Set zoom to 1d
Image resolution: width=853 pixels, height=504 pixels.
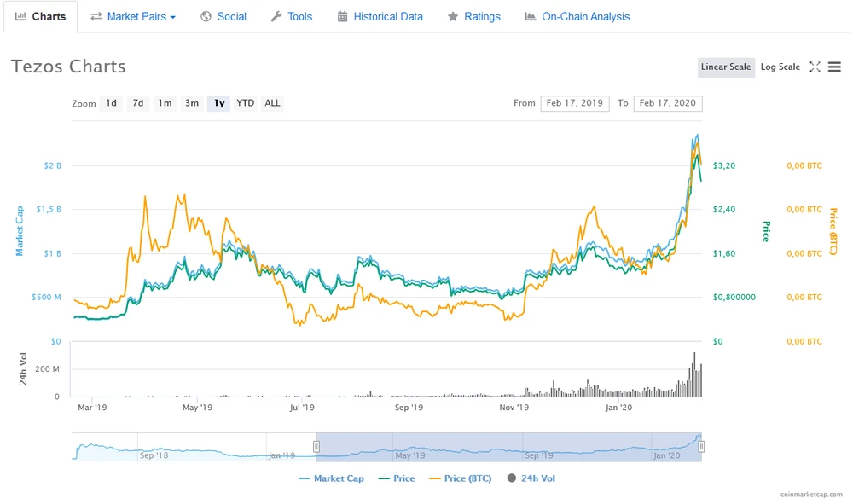click(111, 103)
